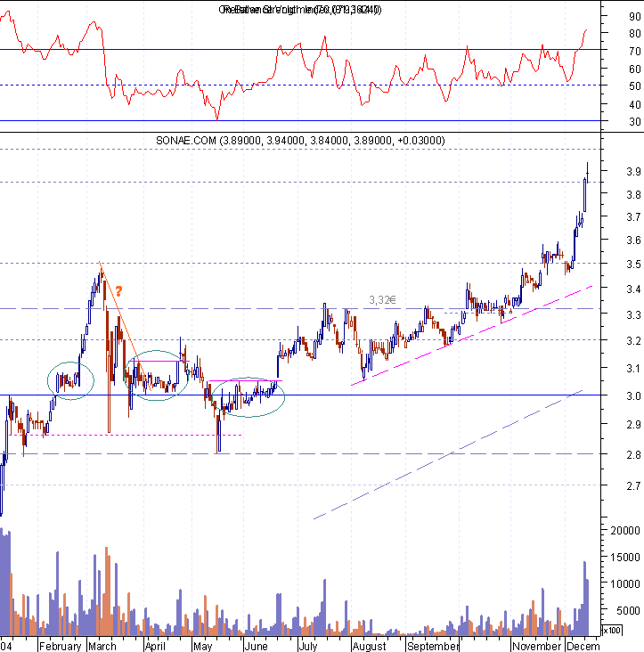Click the 30 RSI axis value
The width and height of the screenshot is (644, 652).
click(634, 122)
